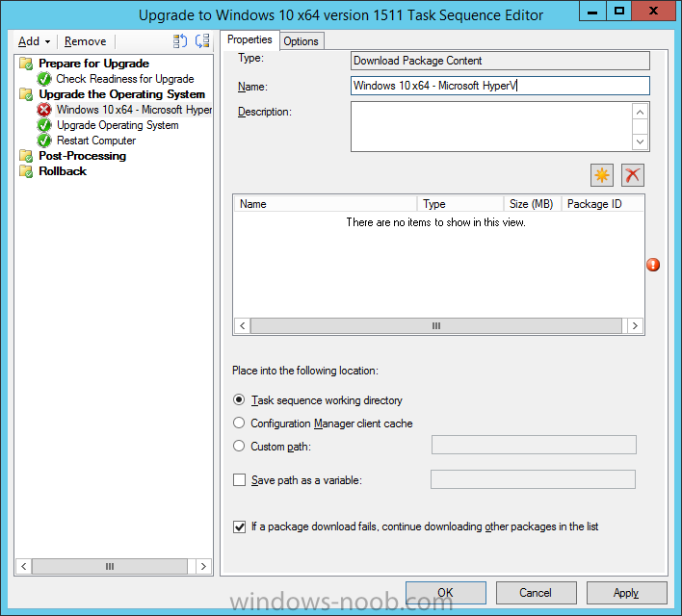
Task: Select the Custom path radio button
Action: coord(239,446)
